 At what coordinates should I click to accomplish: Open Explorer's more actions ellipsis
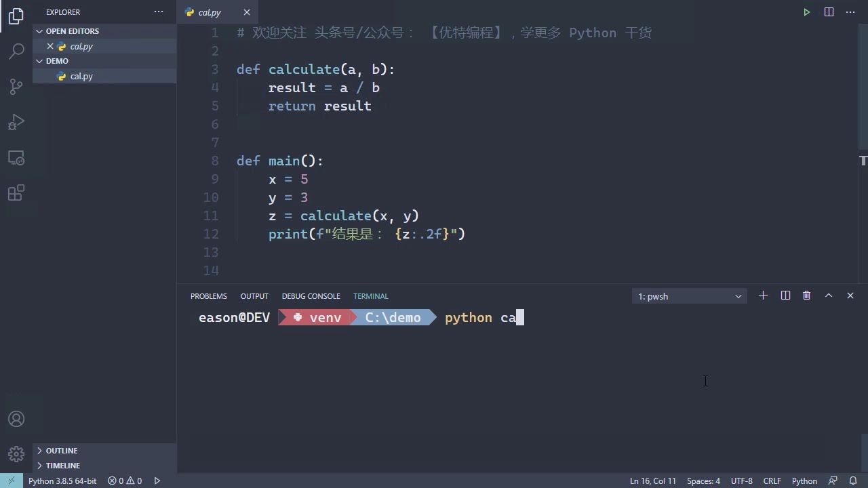tap(159, 12)
